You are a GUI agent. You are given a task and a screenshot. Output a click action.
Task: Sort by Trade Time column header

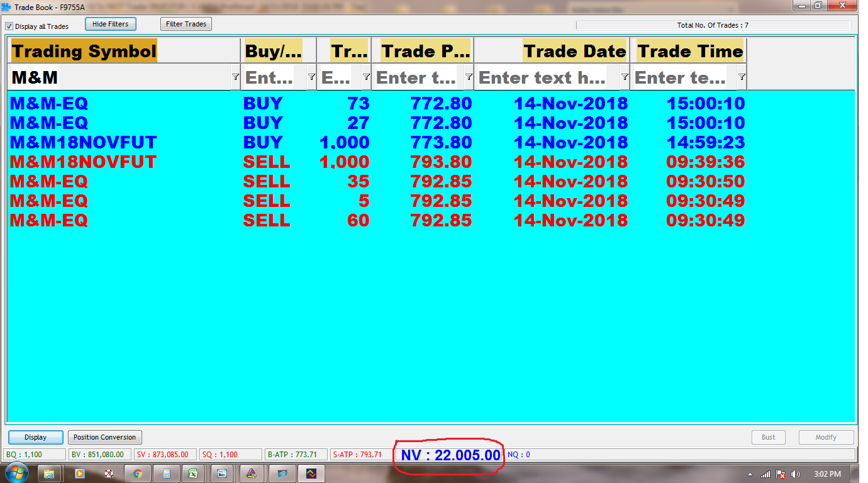click(x=688, y=50)
